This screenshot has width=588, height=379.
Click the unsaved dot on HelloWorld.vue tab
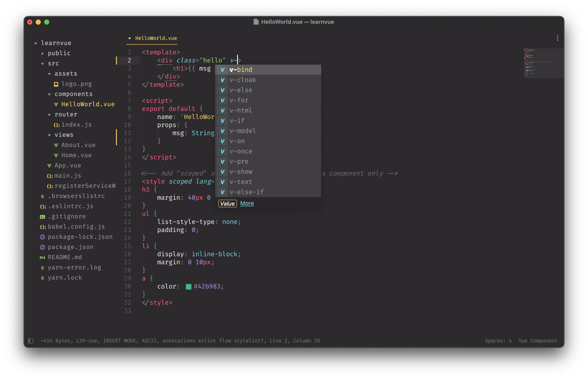coord(129,38)
